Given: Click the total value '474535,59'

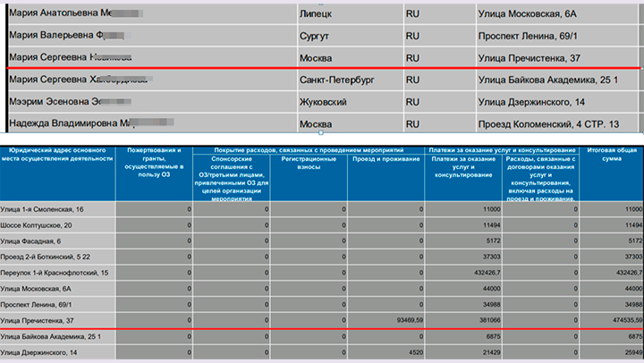Looking at the screenshot, I should (628, 320).
